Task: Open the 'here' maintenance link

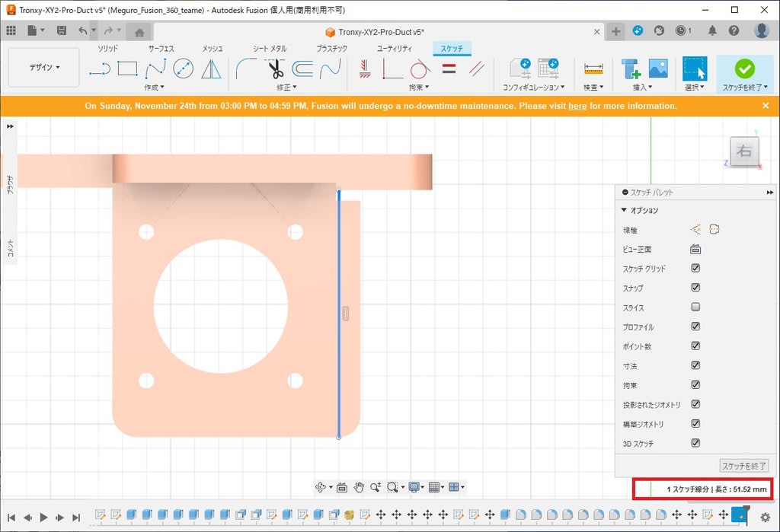Action: (x=577, y=106)
